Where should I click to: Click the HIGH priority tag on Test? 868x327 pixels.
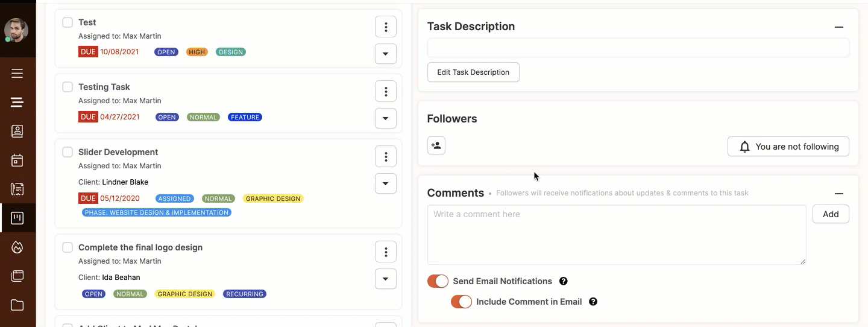197,52
